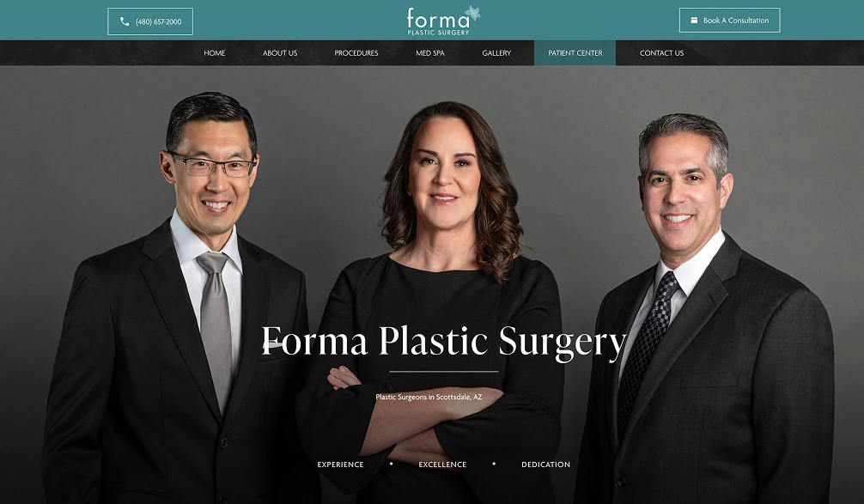
Task: Open the Med Spa menu
Action: point(429,53)
